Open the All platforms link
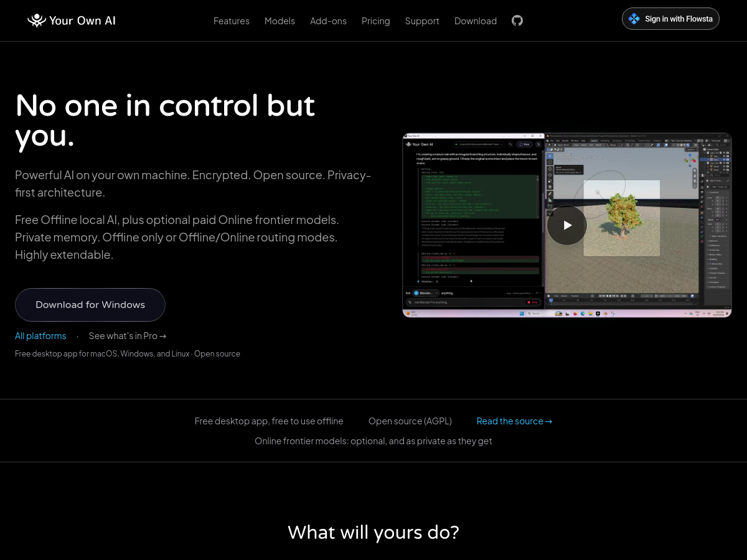The width and height of the screenshot is (747, 560). pos(40,336)
